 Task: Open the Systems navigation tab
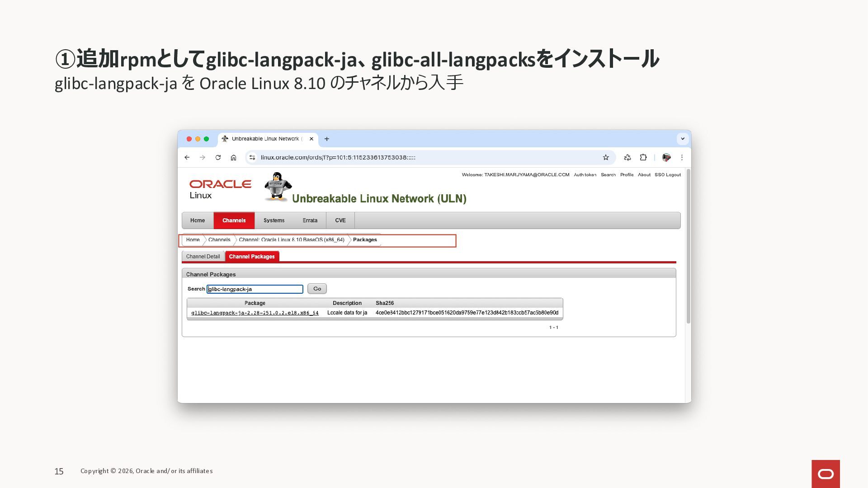274,221
